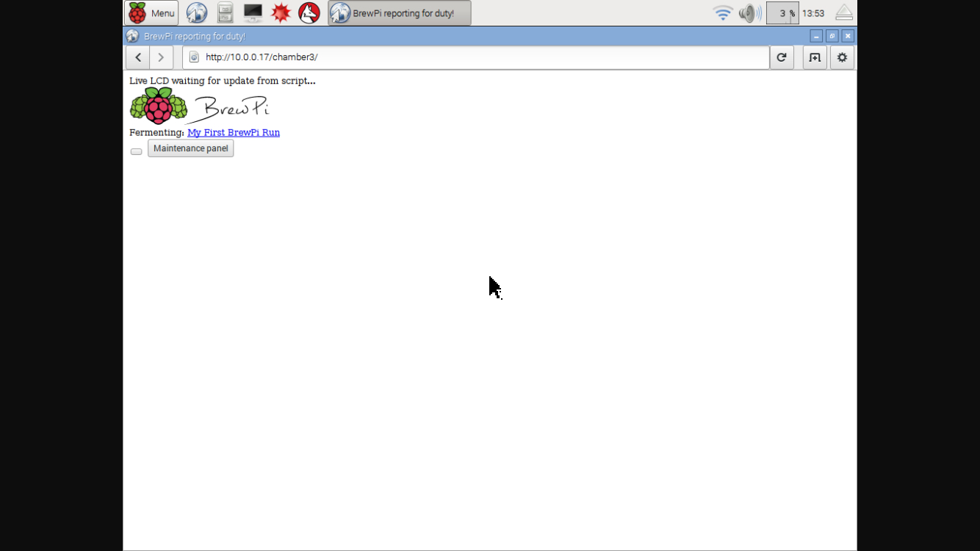Open the Raspberry Pi Menu button

(x=151, y=13)
